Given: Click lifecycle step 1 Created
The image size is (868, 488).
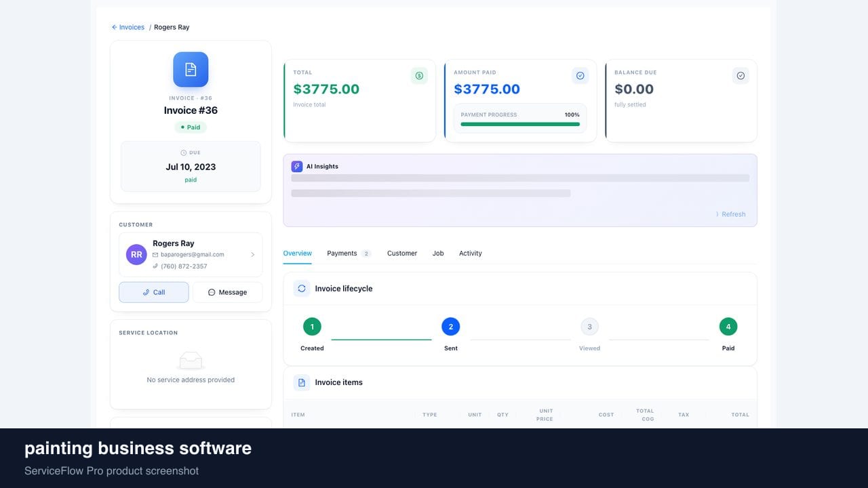Looking at the screenshot, I should 312,327.
